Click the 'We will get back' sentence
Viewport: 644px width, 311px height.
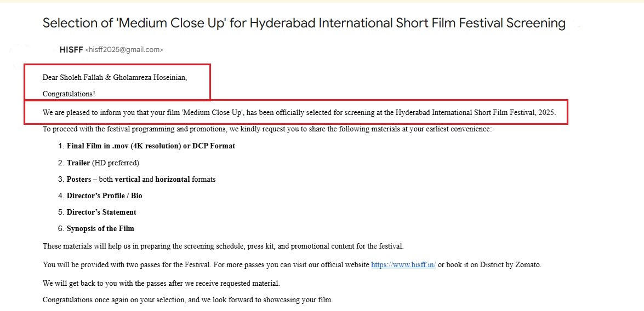(x=161, y=283)
